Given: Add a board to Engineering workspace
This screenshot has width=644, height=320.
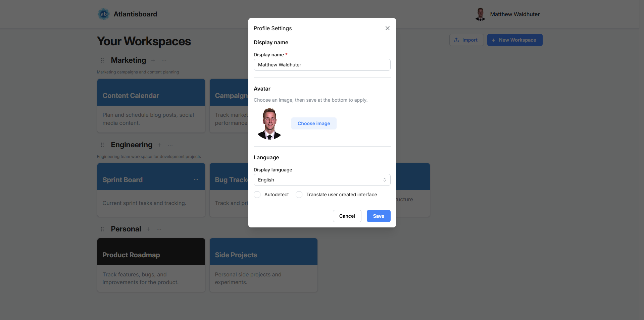Looking at the screenshot, I should 159,145.
